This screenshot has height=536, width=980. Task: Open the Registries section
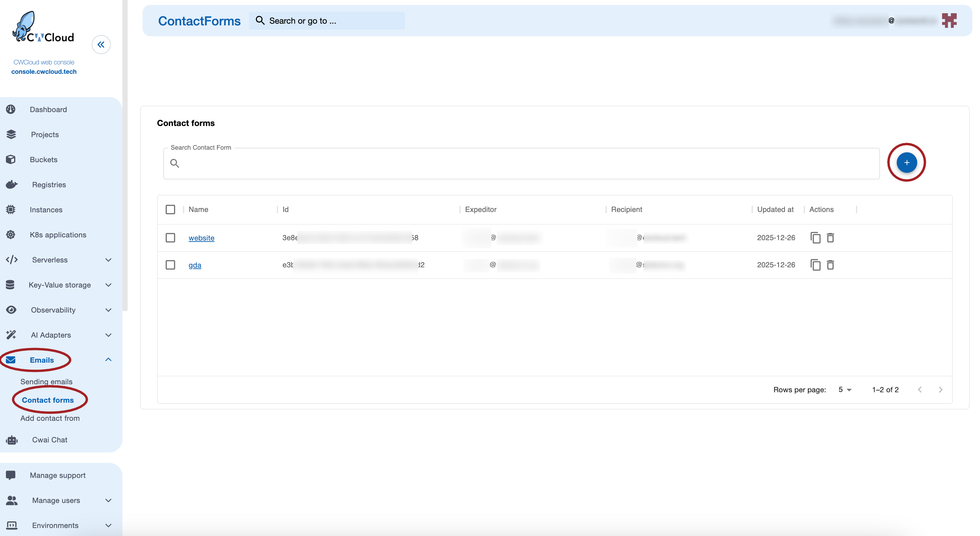tap(48, 184)
